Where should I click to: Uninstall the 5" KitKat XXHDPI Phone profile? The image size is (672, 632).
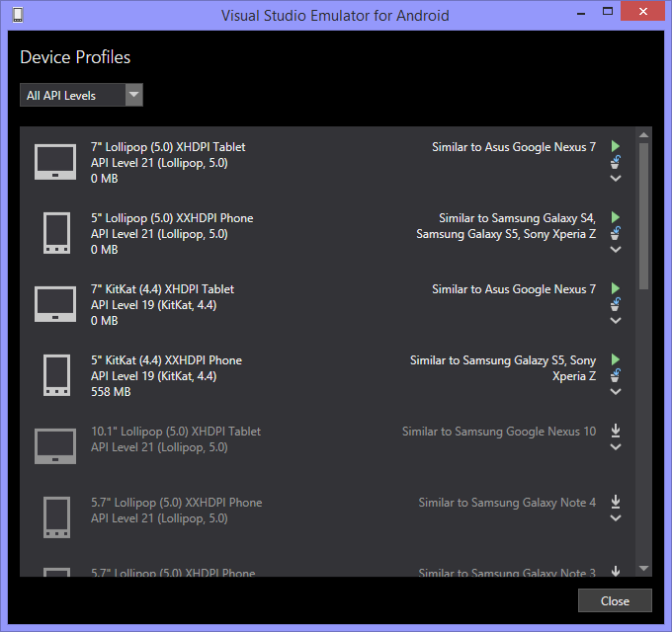(x=616, y=375)
